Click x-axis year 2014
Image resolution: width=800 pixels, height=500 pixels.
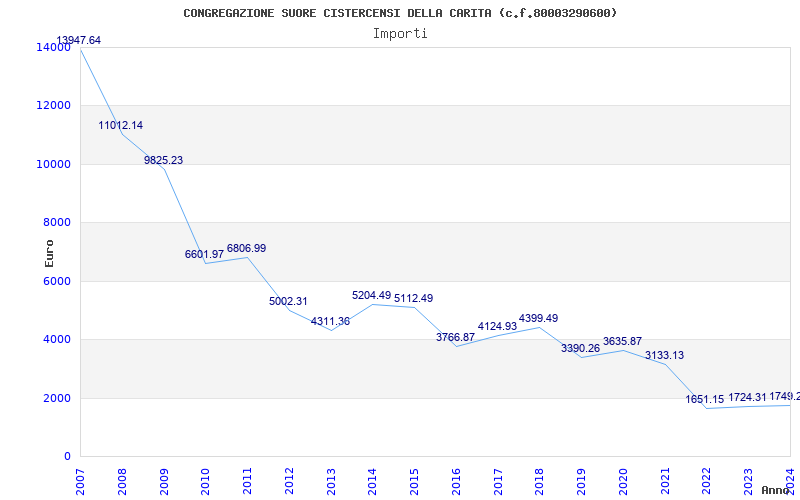point(373,482)
